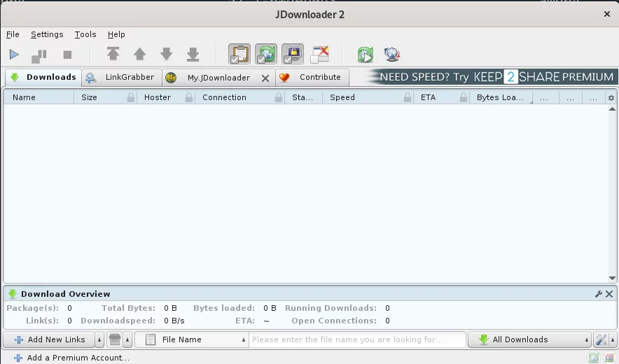Toggle lock on the ETA column
Image resolution: width=619 pixels, height=364 pixels.
coord(464,97)
